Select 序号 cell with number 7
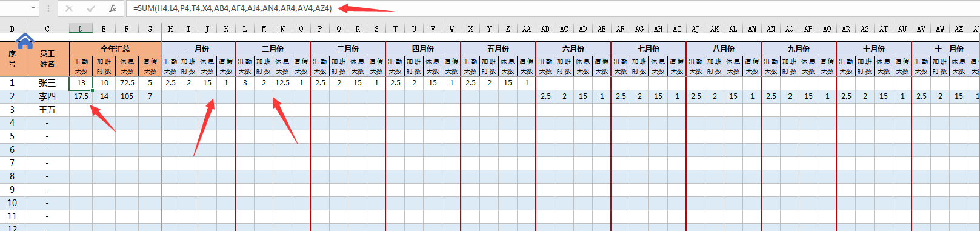Screen dimensions: 980x231 click(x=12, y=163)
